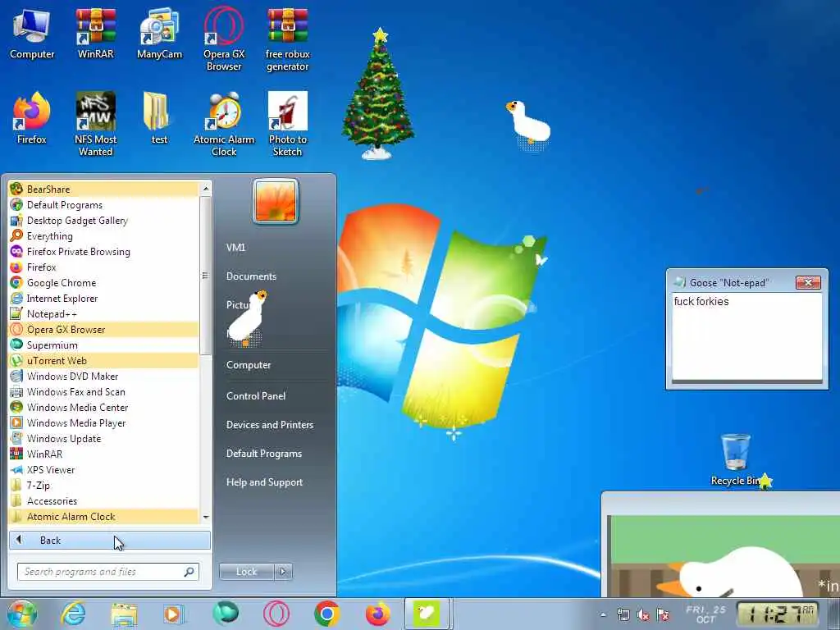Expand the 7-Zip folder
The width and height of the screenshot is (840, 630).
103,485
